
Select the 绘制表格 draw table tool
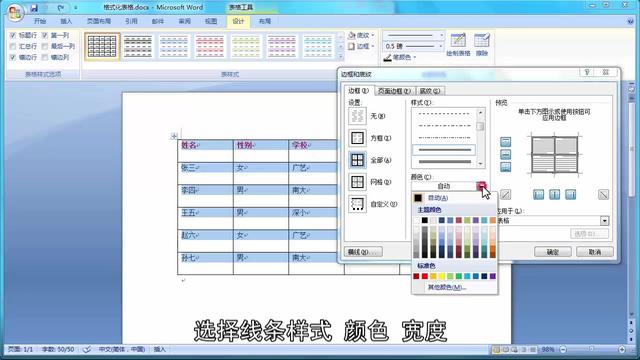tap(458, 45)
